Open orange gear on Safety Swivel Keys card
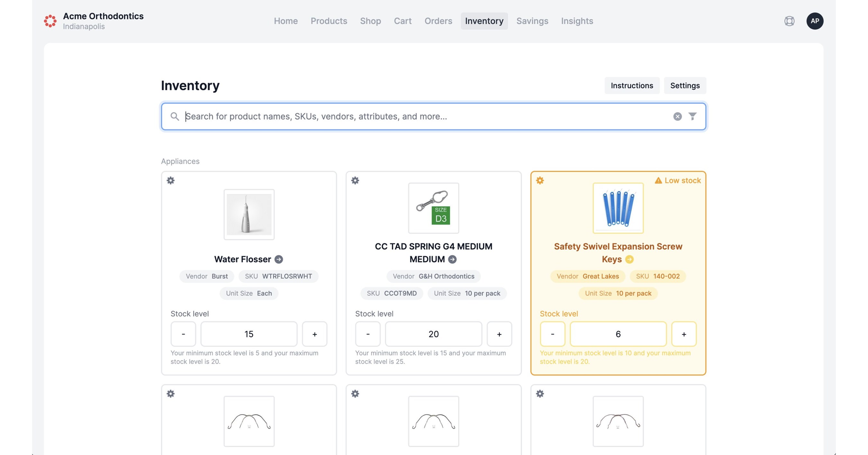Screen dimensions: 868x455 (540, 181)
